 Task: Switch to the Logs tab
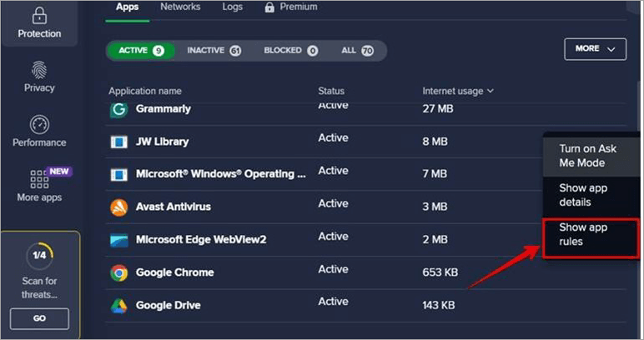click(x=231, y=7)
